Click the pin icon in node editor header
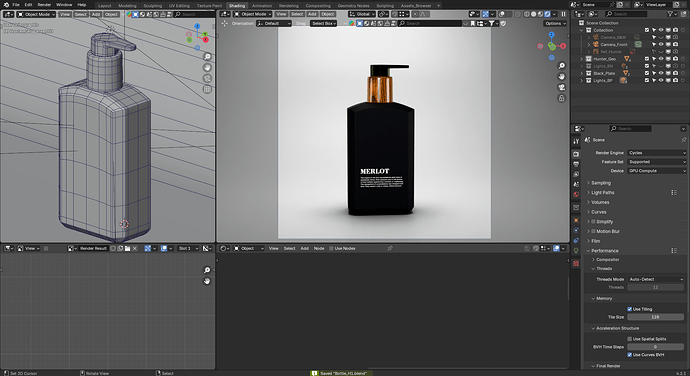Viewport: 690px width, 376px height. pos(389,248)
